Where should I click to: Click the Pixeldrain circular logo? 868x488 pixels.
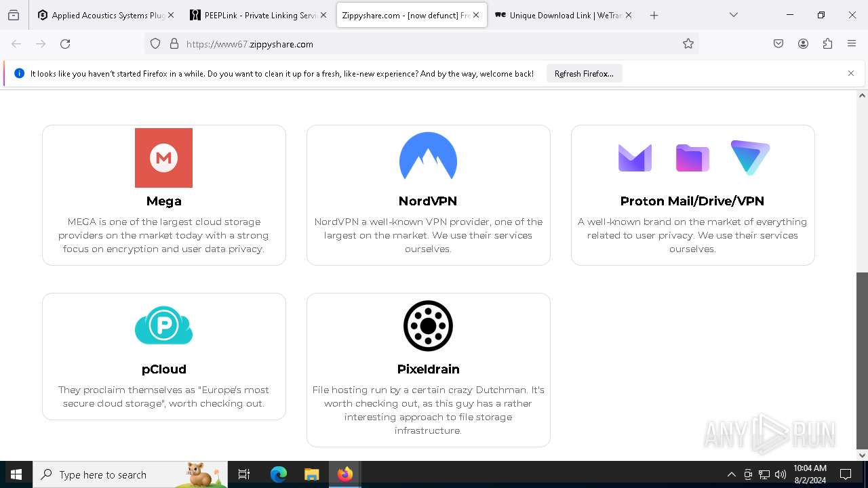428,326
